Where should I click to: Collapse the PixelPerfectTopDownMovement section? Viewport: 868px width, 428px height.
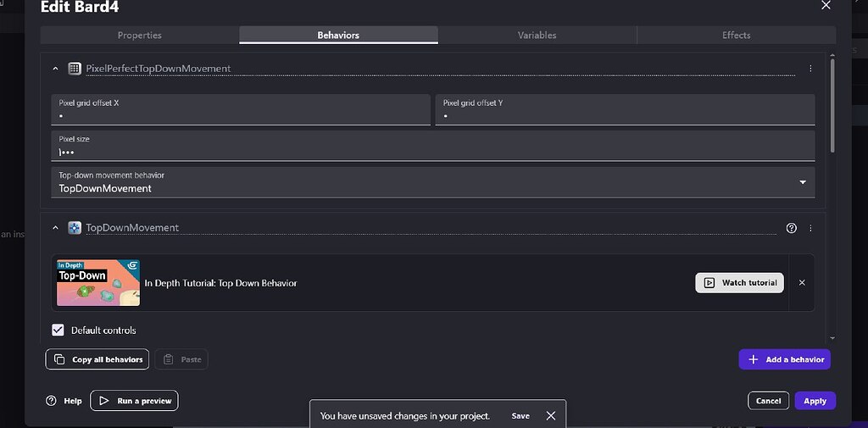click(x=56, y=69)
